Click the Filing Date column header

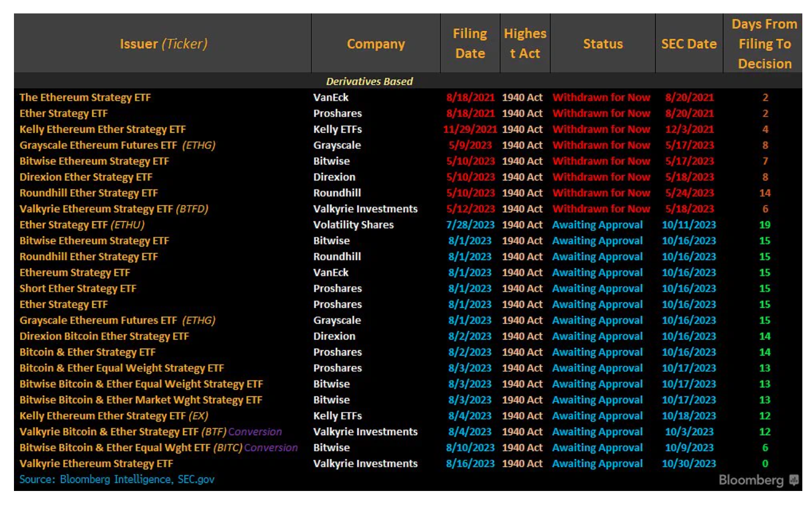tap(470, 44)
